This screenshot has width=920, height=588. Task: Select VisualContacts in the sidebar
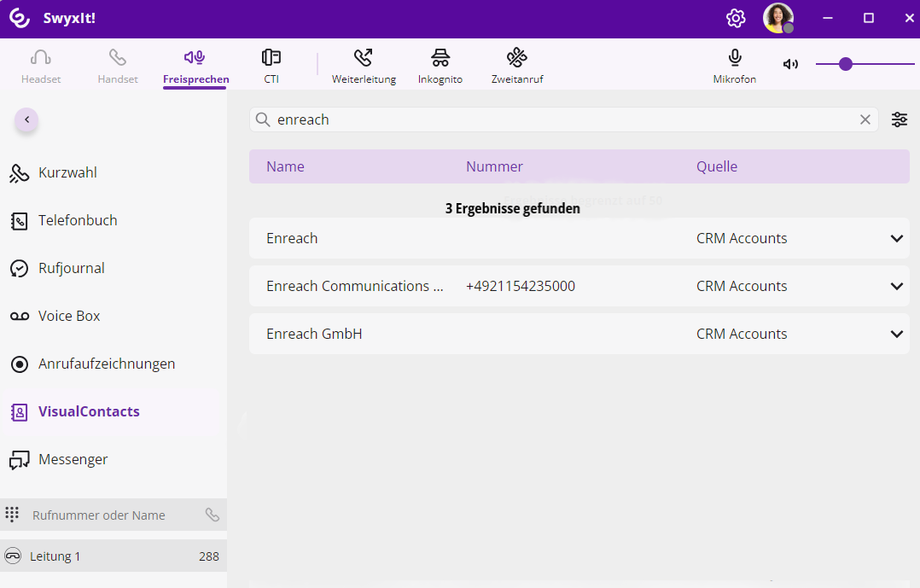pyautogui.click(x=112, y=411)
